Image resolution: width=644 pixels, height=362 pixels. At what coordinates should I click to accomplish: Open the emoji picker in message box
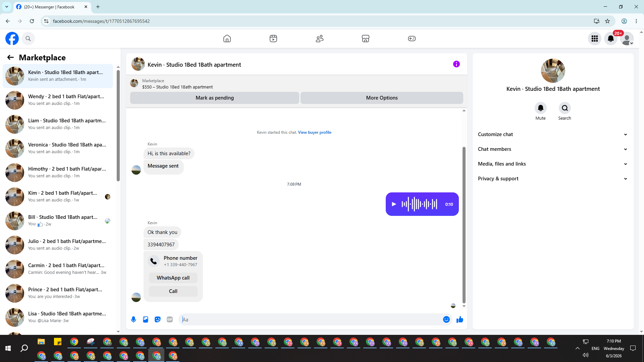click(x=446, y=319)
